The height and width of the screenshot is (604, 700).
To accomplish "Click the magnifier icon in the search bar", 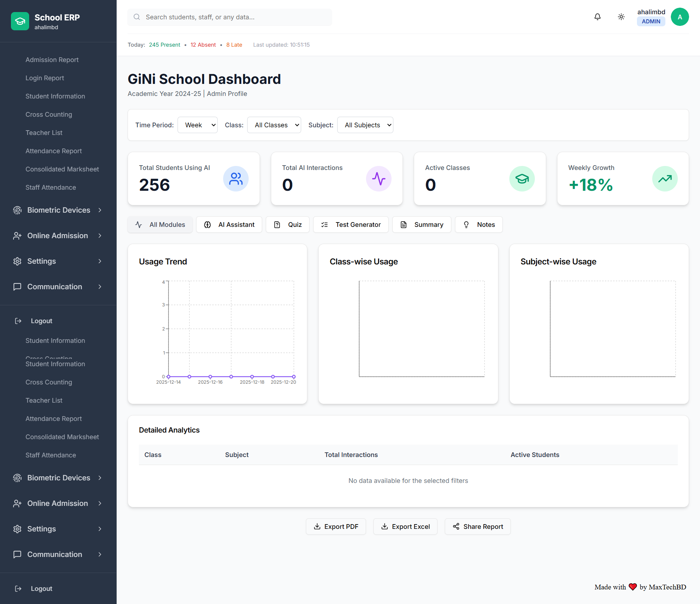I will 137,17.
